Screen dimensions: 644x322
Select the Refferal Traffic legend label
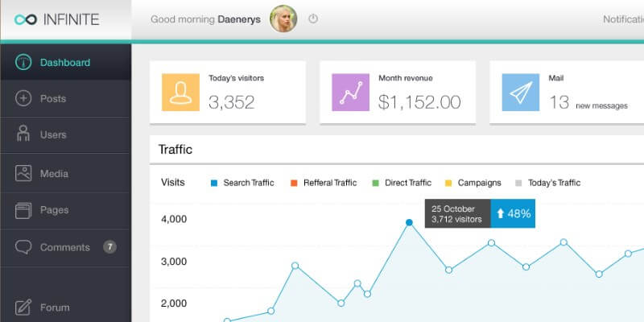330,183
